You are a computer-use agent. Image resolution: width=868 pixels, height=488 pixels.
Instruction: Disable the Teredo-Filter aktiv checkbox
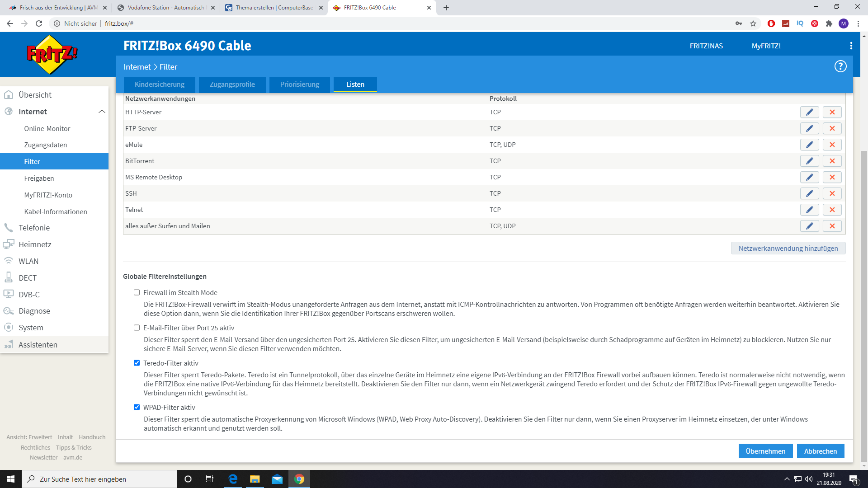[137, 363]
